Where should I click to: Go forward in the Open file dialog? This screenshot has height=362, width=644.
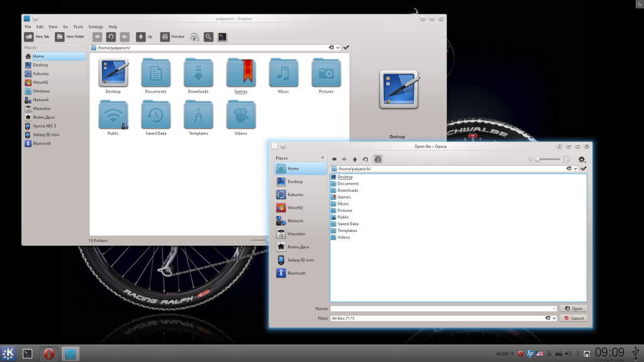345,159
